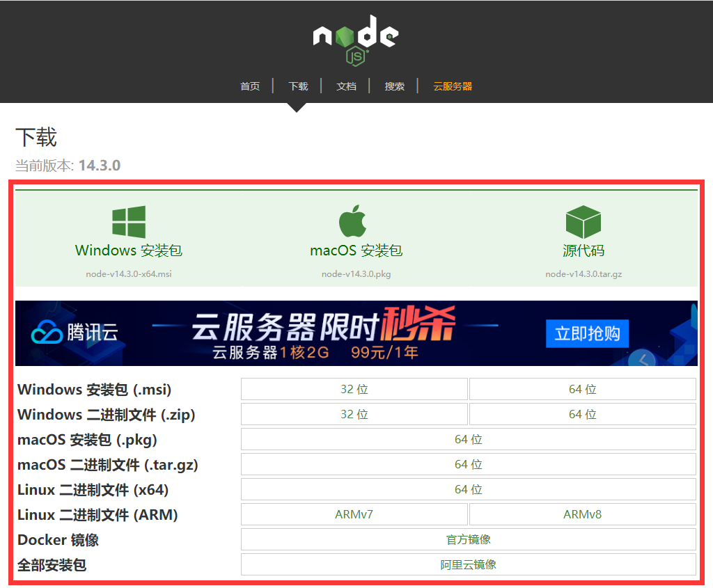
Task: Click the Windows logo icon
Action: pos(129,222)
